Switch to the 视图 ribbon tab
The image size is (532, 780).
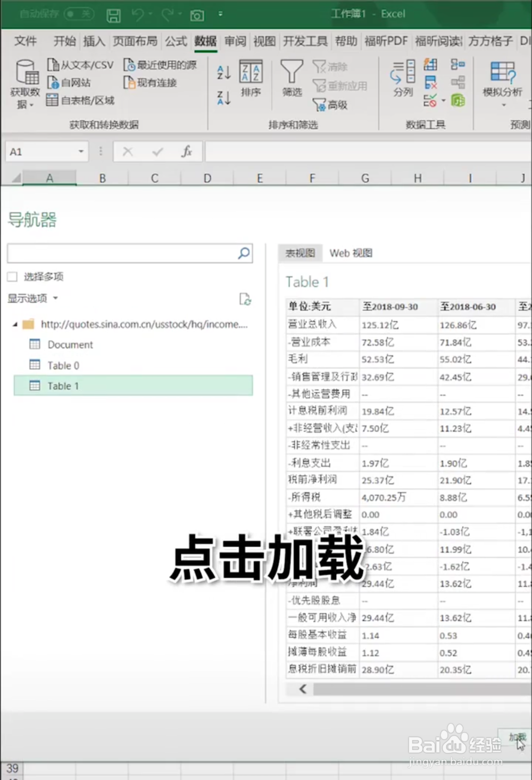coord(264,41)
